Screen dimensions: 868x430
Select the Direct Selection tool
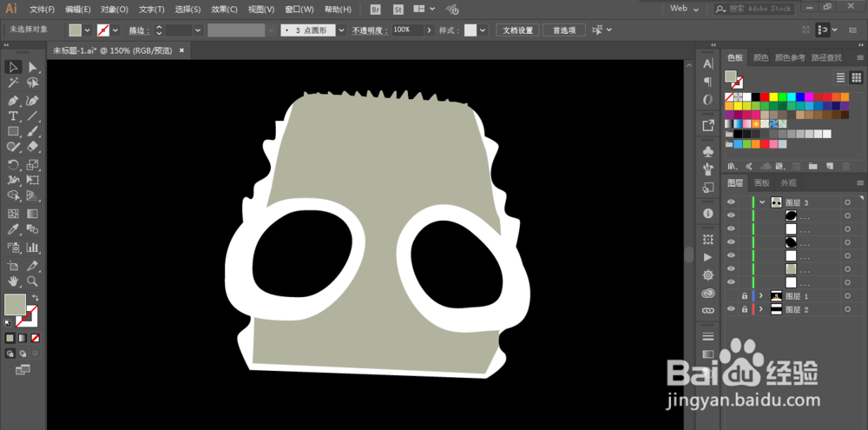(33, 68)
